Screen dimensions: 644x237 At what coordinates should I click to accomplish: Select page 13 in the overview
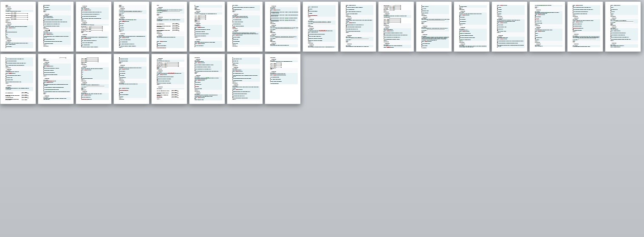click(x=472, y=26)
